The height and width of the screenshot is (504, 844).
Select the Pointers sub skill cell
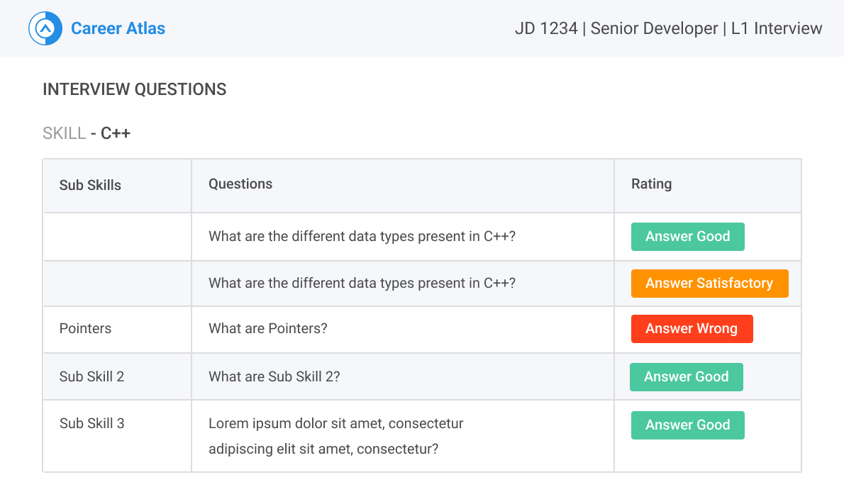(x=85, y=329)
